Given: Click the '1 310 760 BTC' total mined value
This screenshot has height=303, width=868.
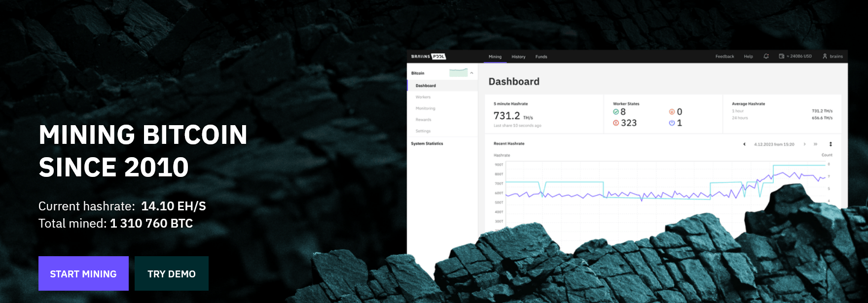Looking at the screenshot, I should [151, 223].
